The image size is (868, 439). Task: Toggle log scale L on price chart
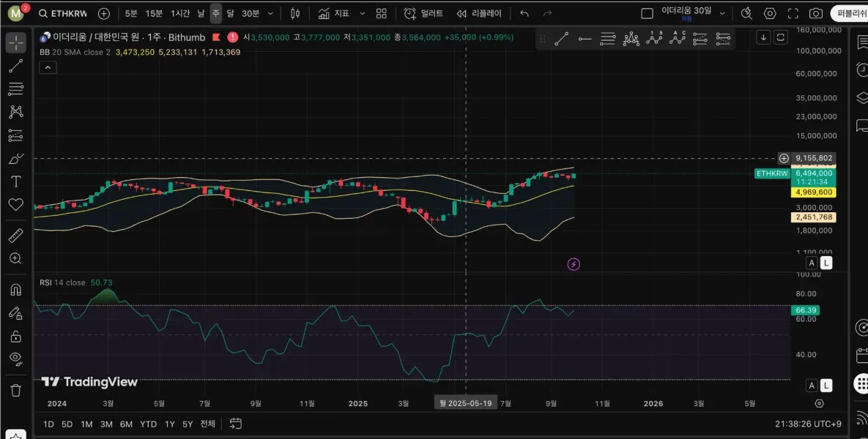pyautogui.click(x=826, y=263)
